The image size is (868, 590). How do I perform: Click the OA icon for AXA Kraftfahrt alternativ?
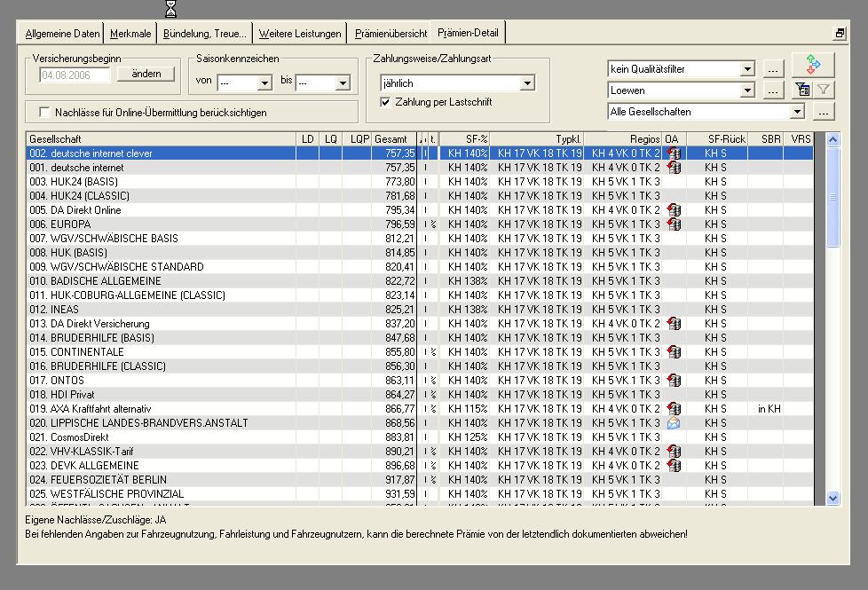[674, 409]
